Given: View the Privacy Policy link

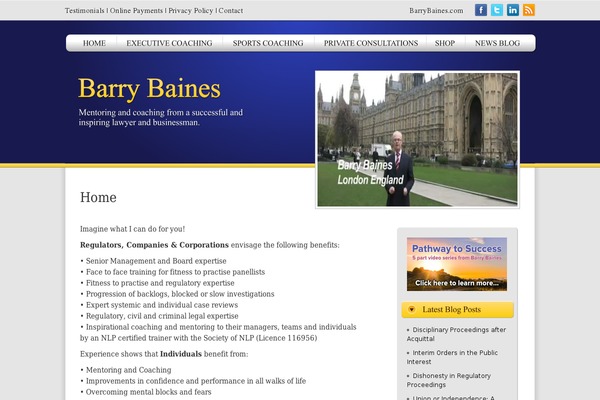Looking at the screenshot, I should (191, 11).
